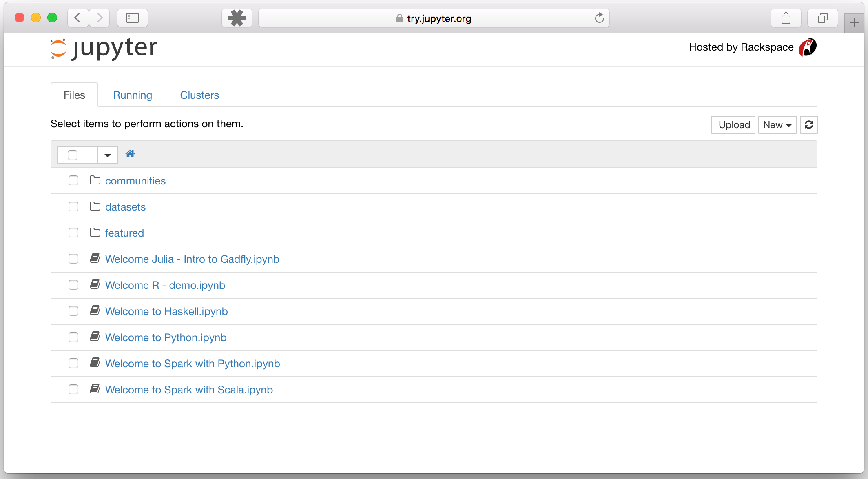Show the Safari sidebar

pyautogui.click(x=133, y=18)
